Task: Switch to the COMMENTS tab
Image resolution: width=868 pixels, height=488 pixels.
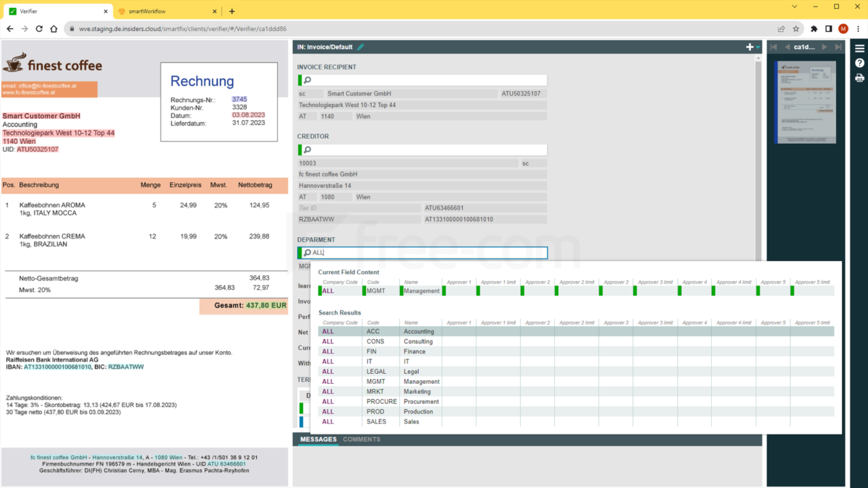Action: pos(362,440)
